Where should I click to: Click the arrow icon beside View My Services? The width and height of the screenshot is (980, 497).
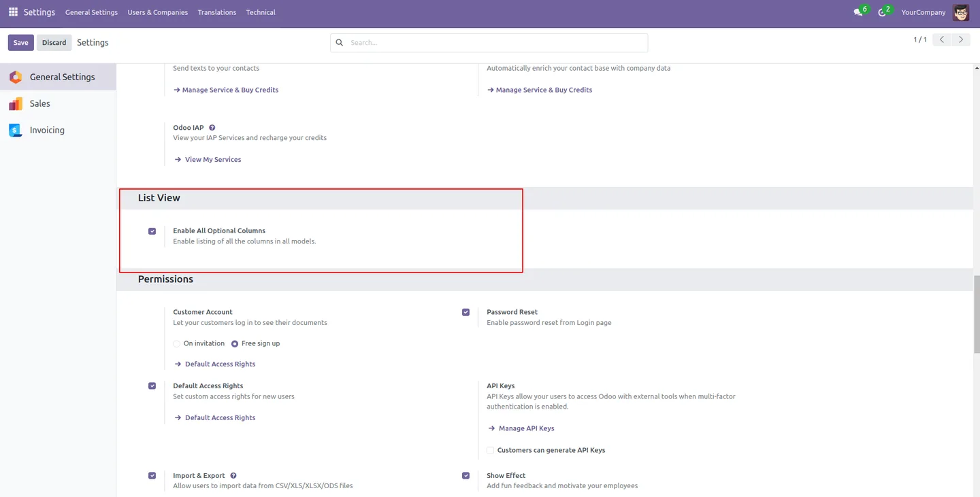178,160
